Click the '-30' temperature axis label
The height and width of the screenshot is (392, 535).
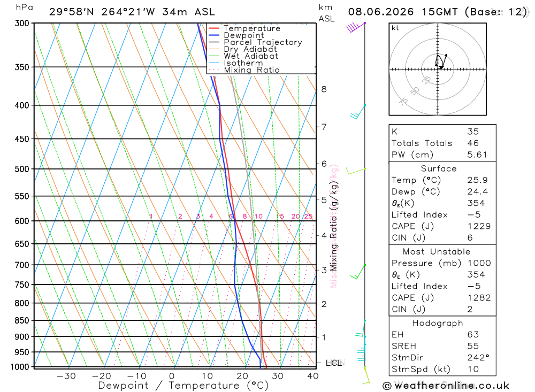pyautogui.click(x=66, y=376)
